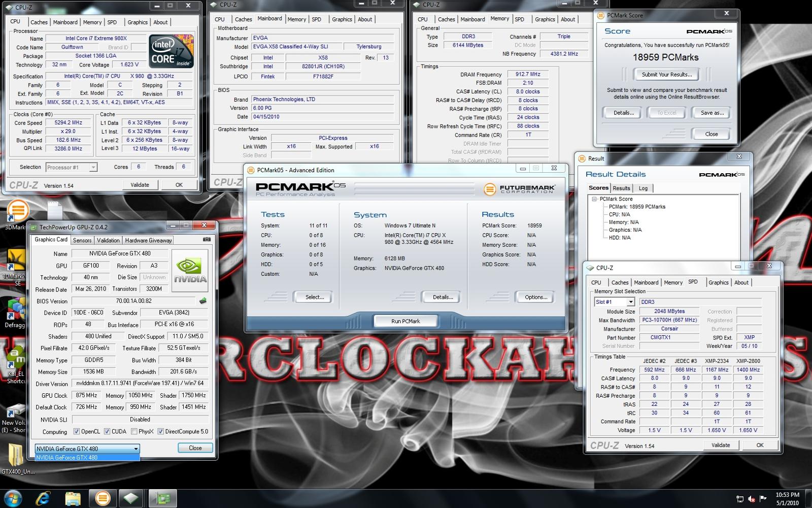Open the Slot #1 memory slot dropdown
This screenshot has width=812, height=508.
[614, 302]
